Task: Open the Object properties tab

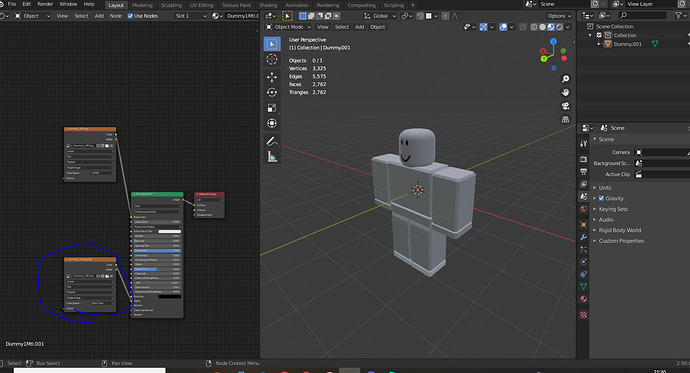Action: (x=584, y=224)
